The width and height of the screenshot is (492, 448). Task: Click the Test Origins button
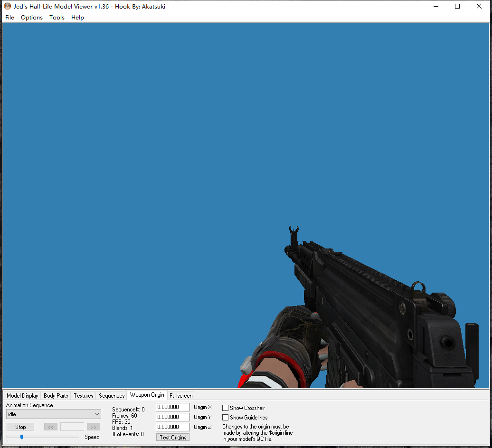click(x=173, y=438)
